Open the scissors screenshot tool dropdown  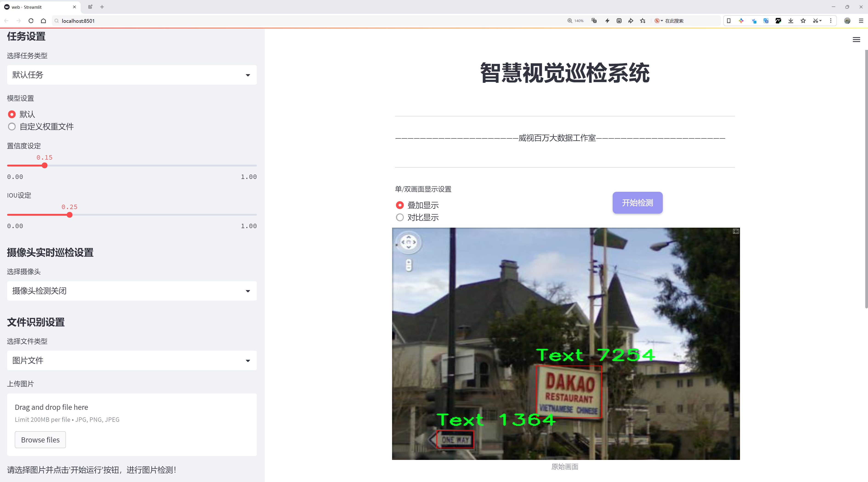(x=817, y=20)
